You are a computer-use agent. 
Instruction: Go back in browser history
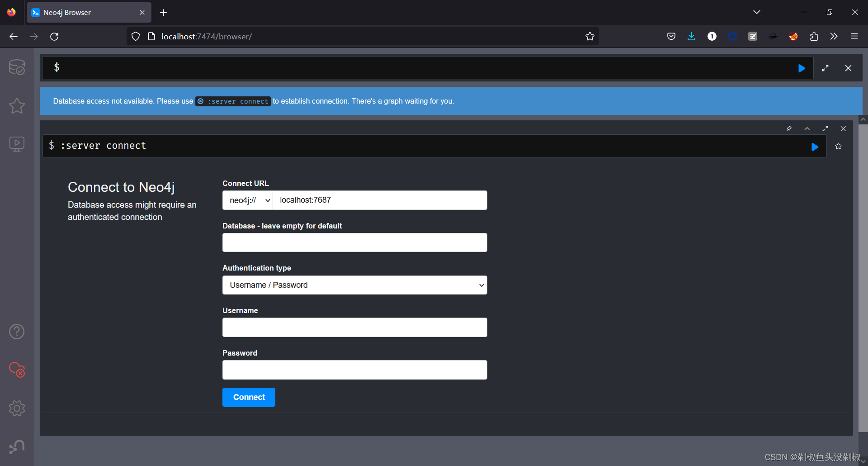click(x=14, y=37)
